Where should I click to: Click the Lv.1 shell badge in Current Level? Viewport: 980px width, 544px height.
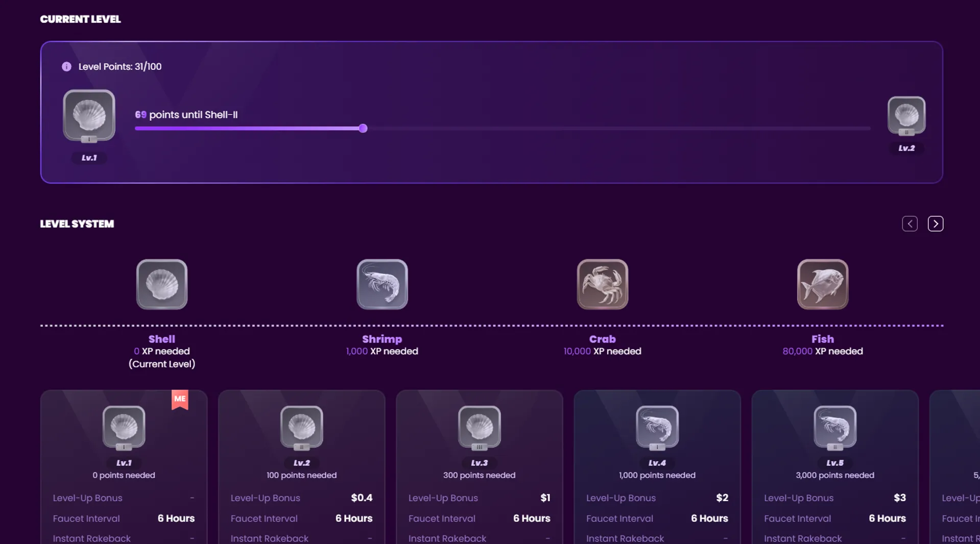[89, 115]
